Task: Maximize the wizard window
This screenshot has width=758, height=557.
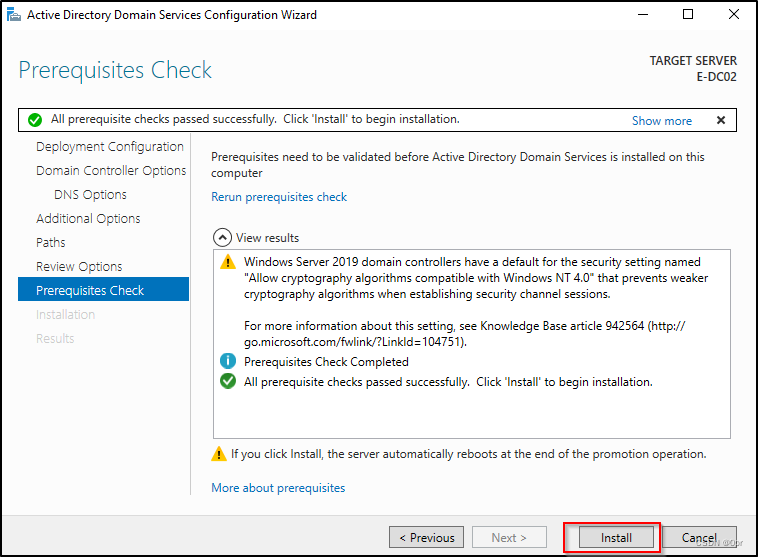Action: [x=688, y=15]
